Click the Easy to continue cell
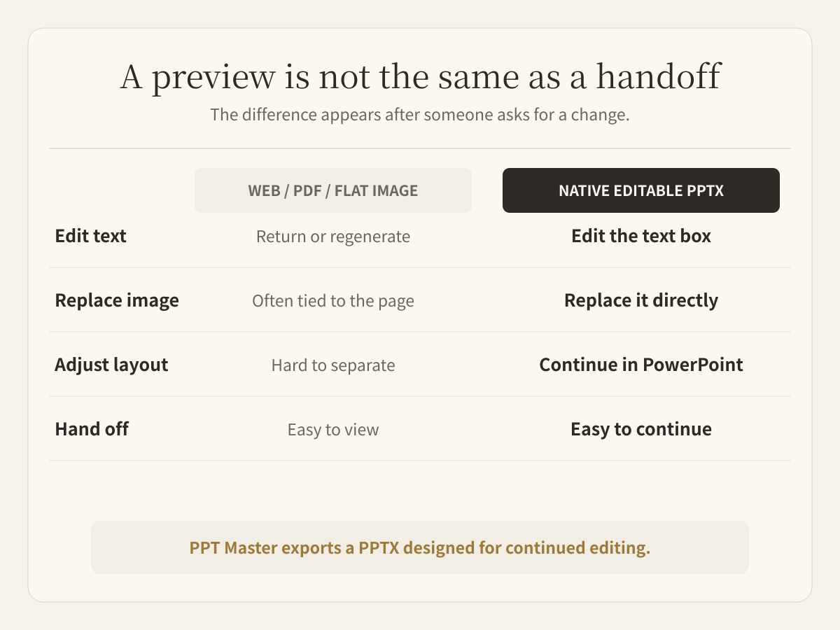This screenshot has height=630, width=840. tap(641, 429)
